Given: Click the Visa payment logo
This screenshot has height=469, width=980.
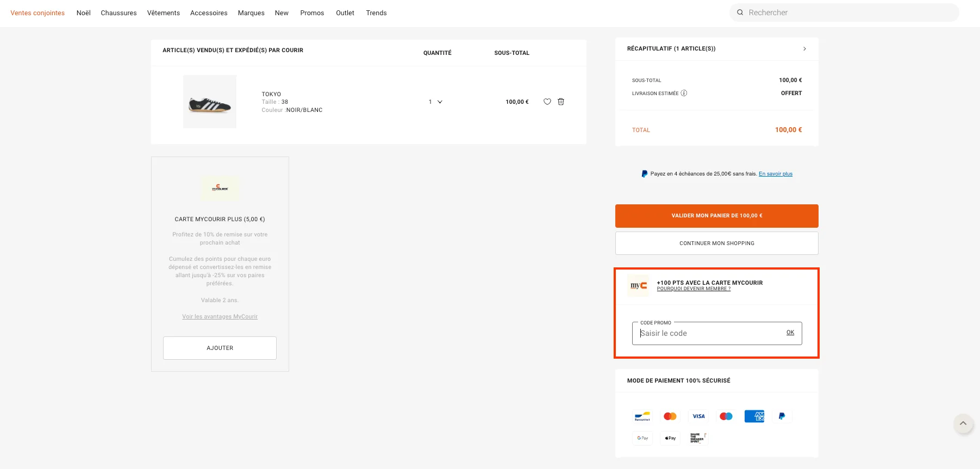Looking at the screenshot, I should click(698, 416).
